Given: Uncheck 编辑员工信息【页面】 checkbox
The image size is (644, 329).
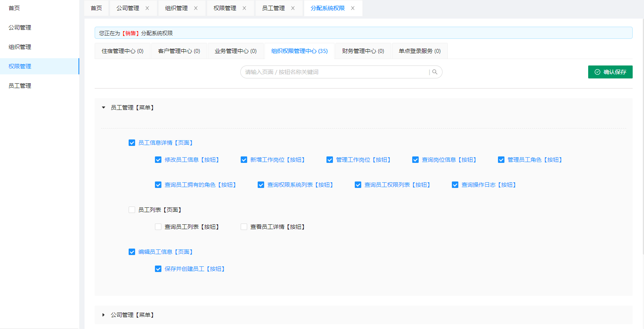Looking at the screenshot, I should click(x=132, y=252).
